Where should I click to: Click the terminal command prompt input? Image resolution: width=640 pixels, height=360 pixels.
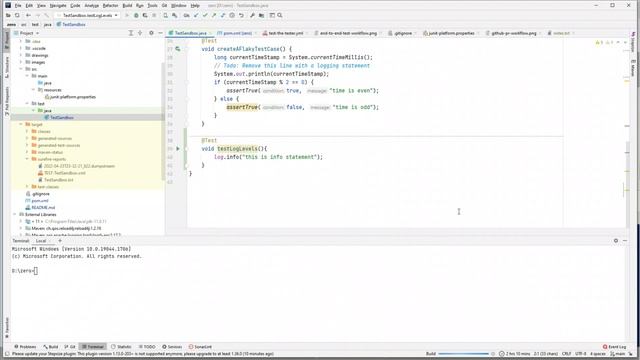pyautogui.click(x=36, y=271)
